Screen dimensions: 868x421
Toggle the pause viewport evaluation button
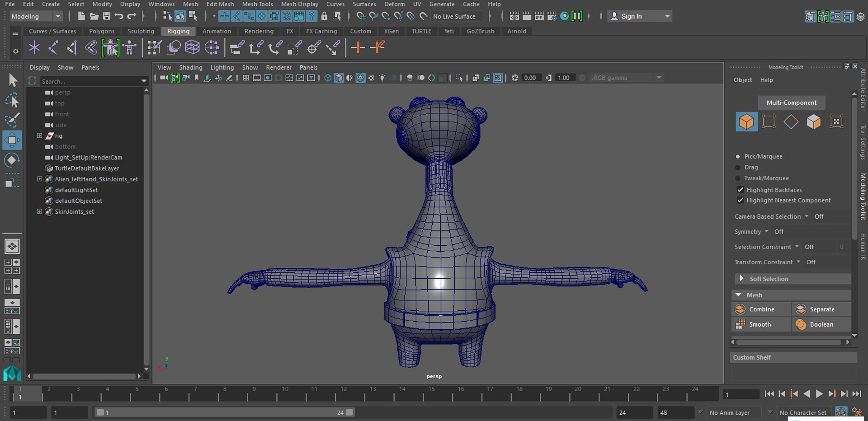coord(577,16)
